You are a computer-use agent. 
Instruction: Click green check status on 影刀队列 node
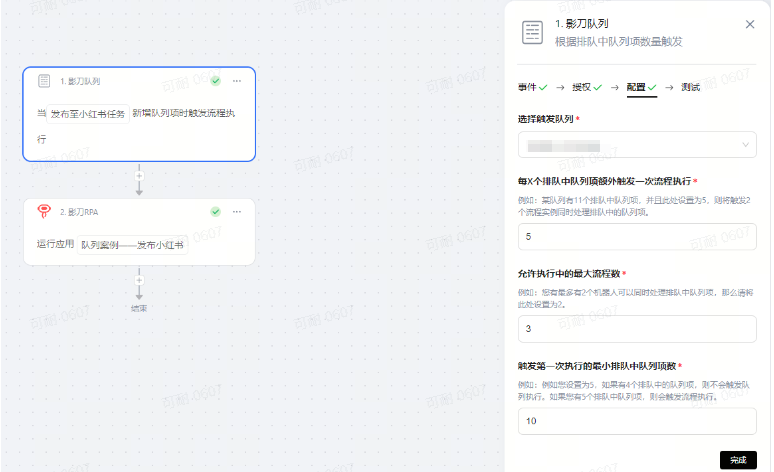point(216,81)
